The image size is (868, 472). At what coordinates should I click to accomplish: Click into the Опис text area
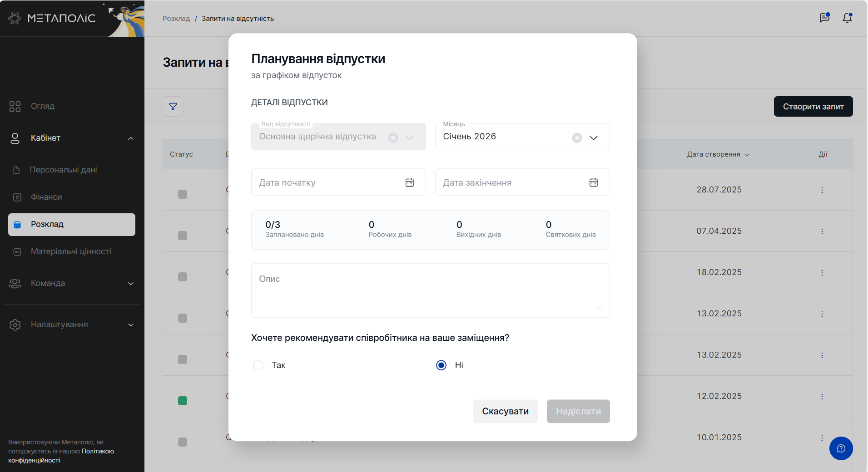[430, 290]
